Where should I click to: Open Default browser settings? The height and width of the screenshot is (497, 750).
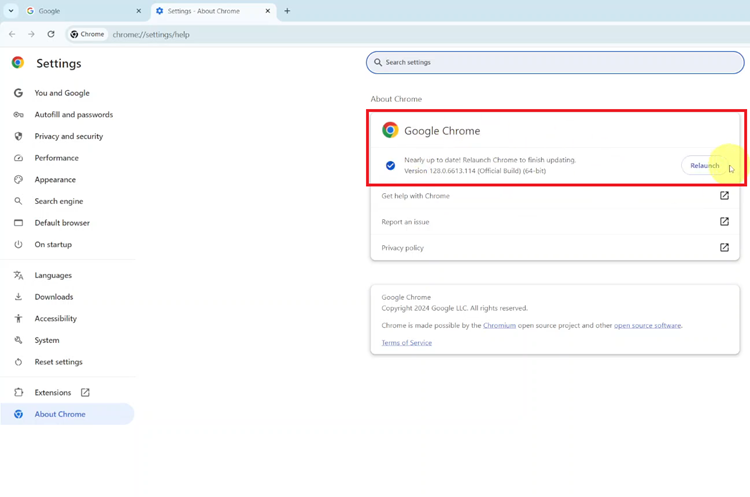(62, 222)
